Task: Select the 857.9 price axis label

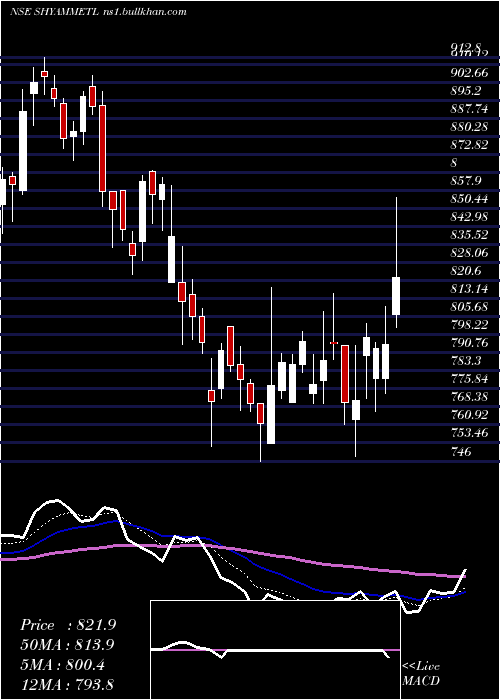Action: pos(466,181)
